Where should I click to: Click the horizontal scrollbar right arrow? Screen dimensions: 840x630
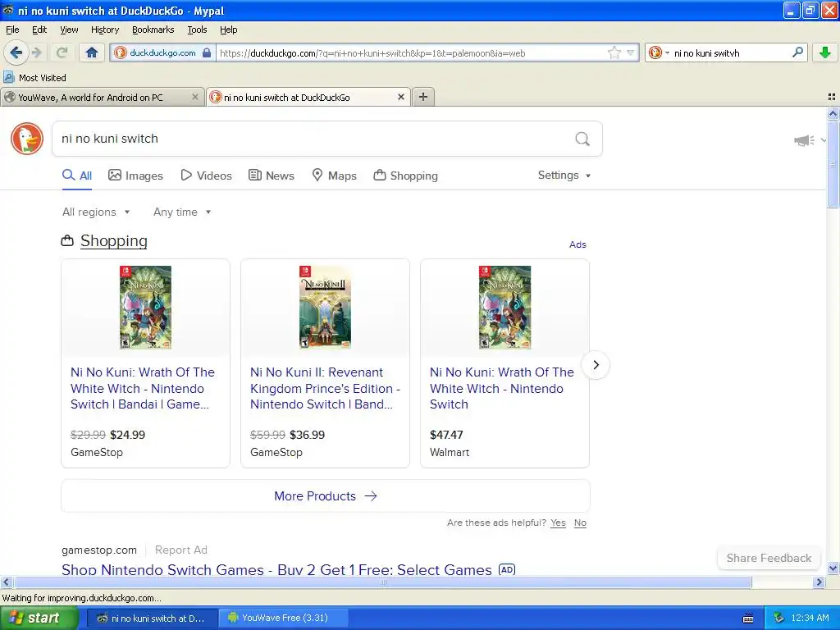[819, 582]
